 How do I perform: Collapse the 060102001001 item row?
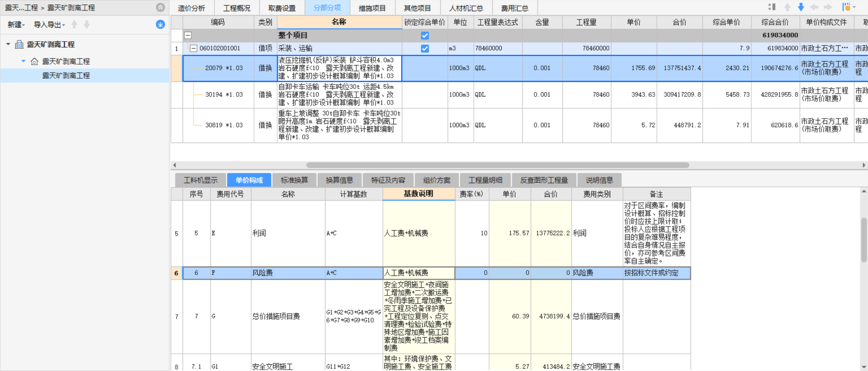pyautogui.click(x=193, y=48)
